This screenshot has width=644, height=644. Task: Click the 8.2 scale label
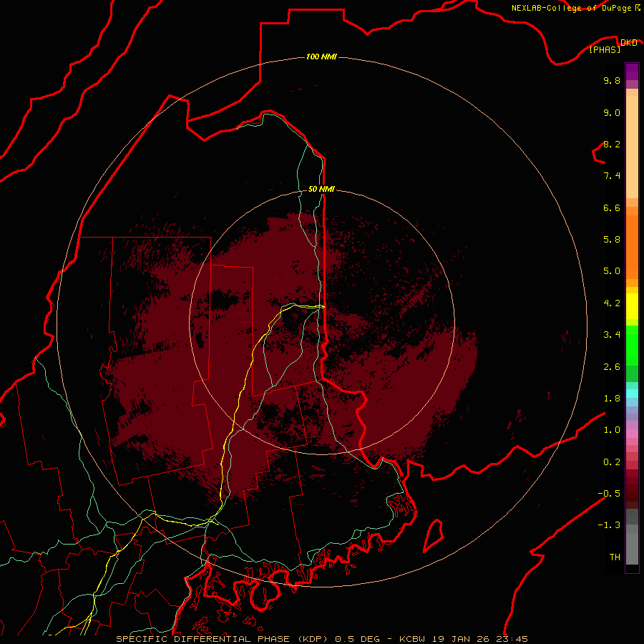coord(612,144)
